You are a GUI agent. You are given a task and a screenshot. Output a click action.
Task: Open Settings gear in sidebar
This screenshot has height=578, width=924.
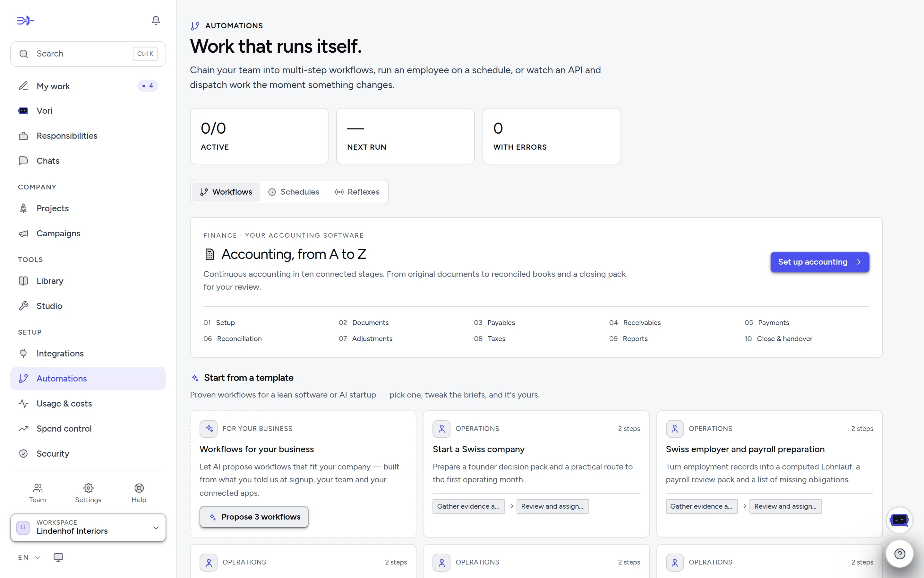coord(88,493)
